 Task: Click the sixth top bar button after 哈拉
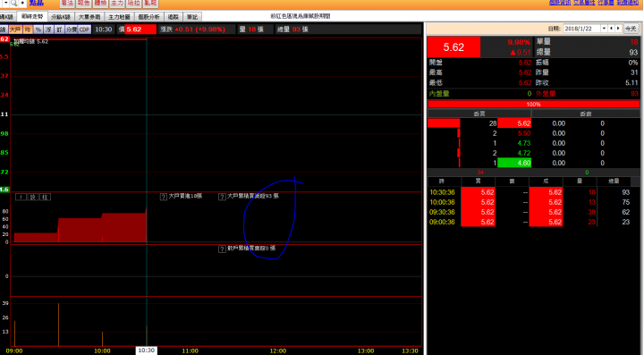point(151,4)
